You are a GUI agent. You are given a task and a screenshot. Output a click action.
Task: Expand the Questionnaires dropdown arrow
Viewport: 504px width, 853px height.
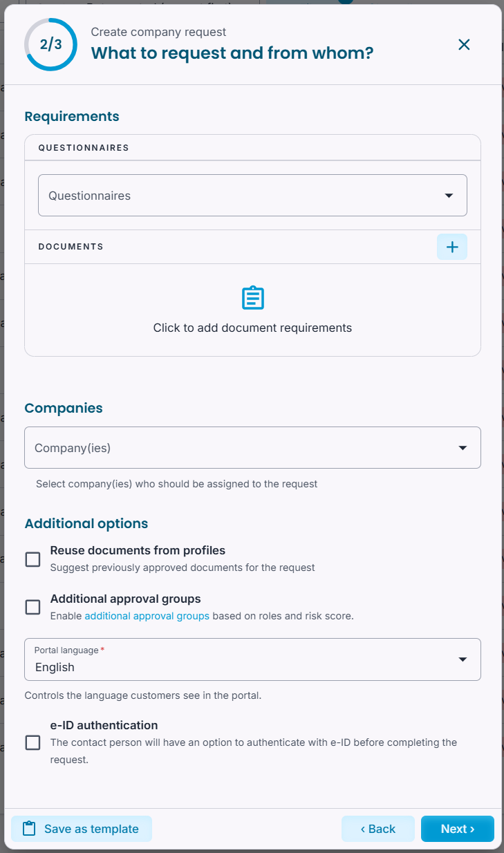point(449,196)
